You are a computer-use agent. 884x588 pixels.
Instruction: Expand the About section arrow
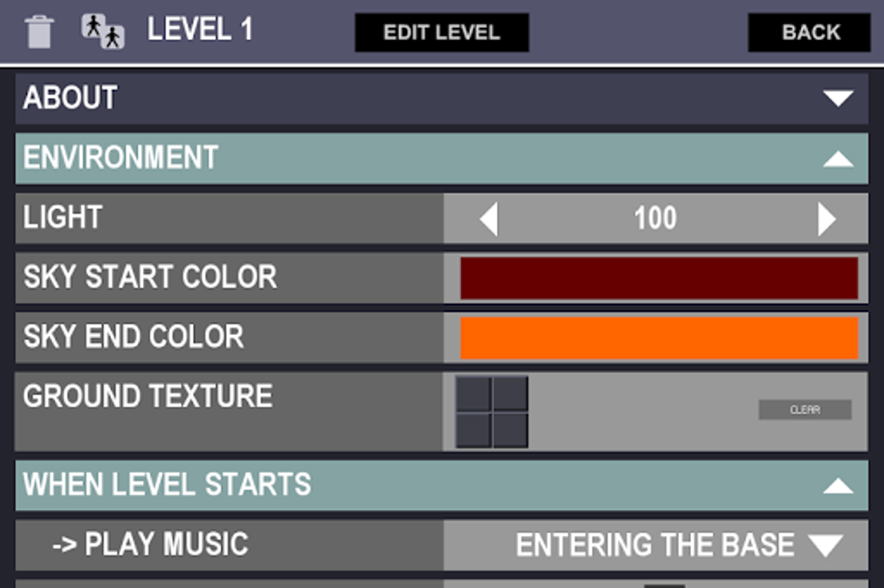click(838, 99)
